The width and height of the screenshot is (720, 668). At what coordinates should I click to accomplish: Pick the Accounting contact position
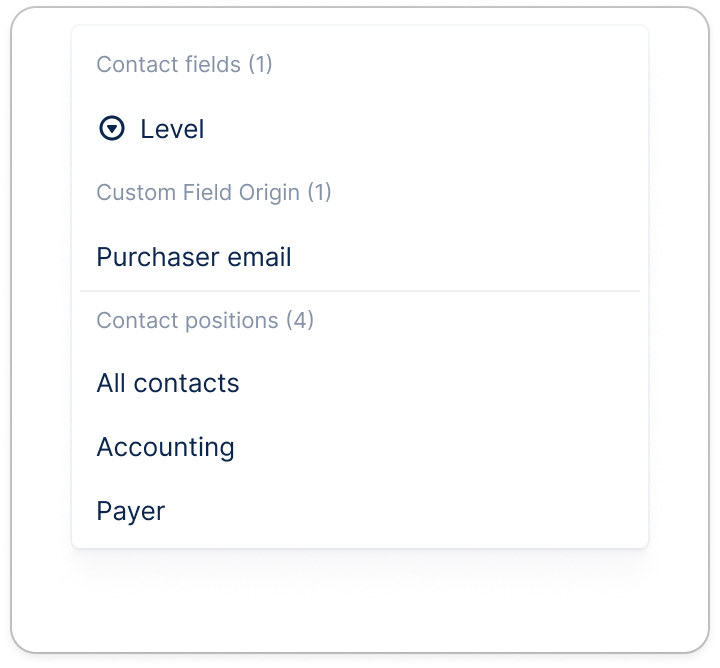pos(165,447)
